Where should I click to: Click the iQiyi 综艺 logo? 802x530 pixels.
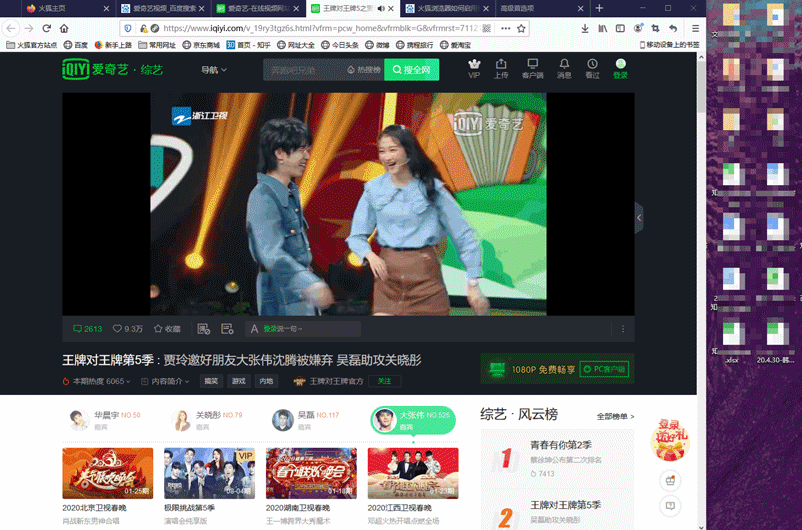(x=112, y=69)
